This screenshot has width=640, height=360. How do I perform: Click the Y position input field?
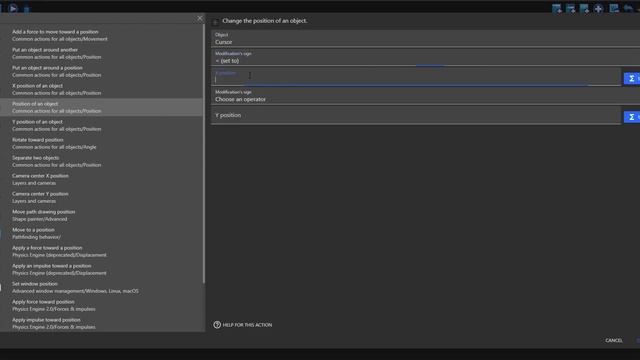[416, 116]
